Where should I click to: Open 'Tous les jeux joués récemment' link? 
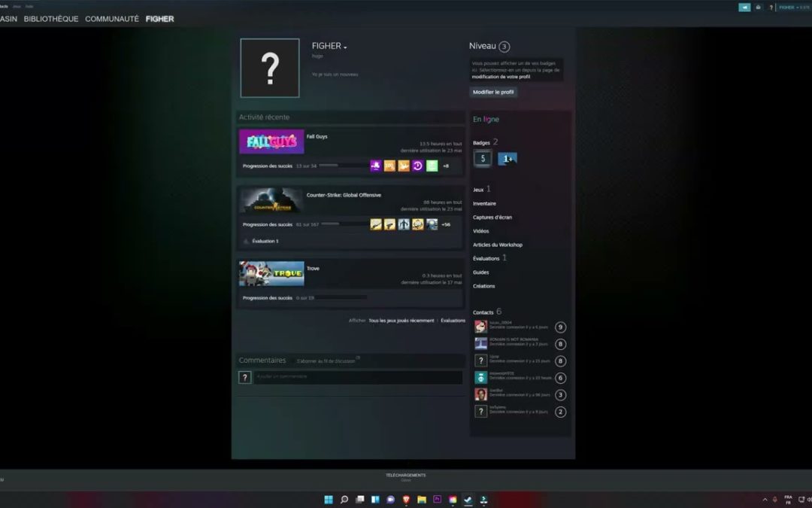401,321
